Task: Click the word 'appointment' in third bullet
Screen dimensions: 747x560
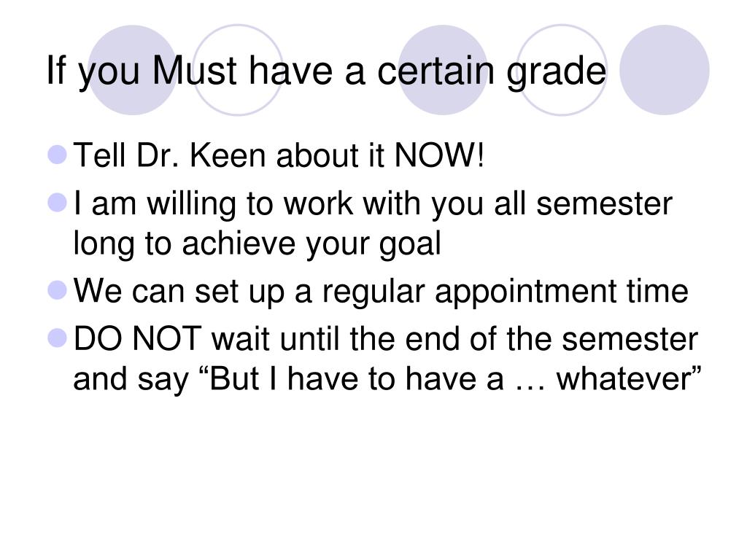Action: 525,292
